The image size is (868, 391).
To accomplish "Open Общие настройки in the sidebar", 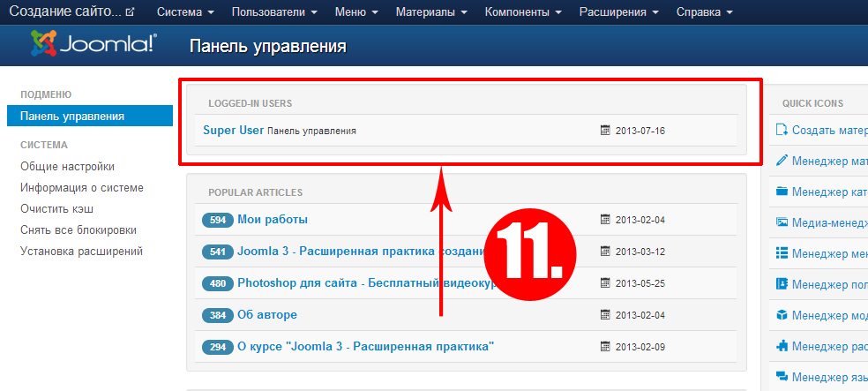I will point(67,166).
